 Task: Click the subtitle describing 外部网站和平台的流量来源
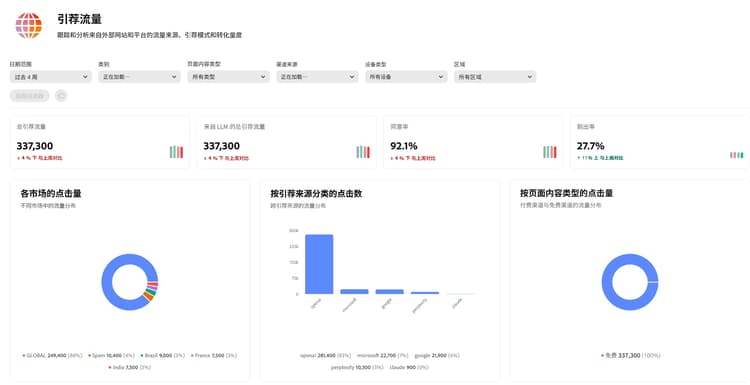coord(149,35)
